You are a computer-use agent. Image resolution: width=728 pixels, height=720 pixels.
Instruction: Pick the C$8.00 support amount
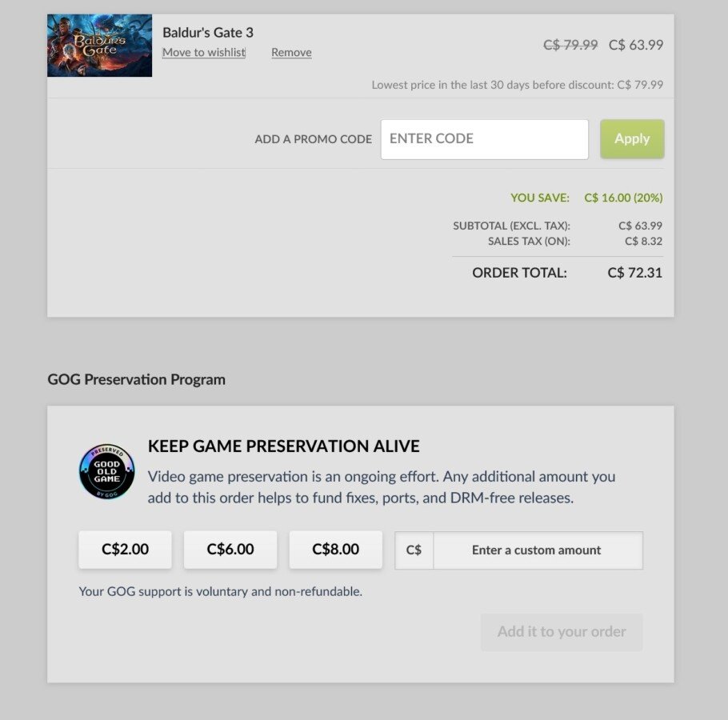point(335,550)
